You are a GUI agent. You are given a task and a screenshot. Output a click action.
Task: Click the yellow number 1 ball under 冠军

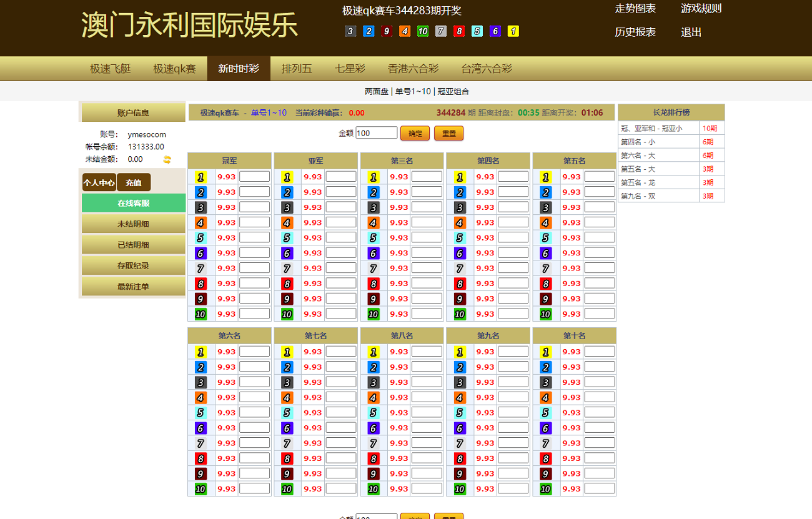coord(201,177)
